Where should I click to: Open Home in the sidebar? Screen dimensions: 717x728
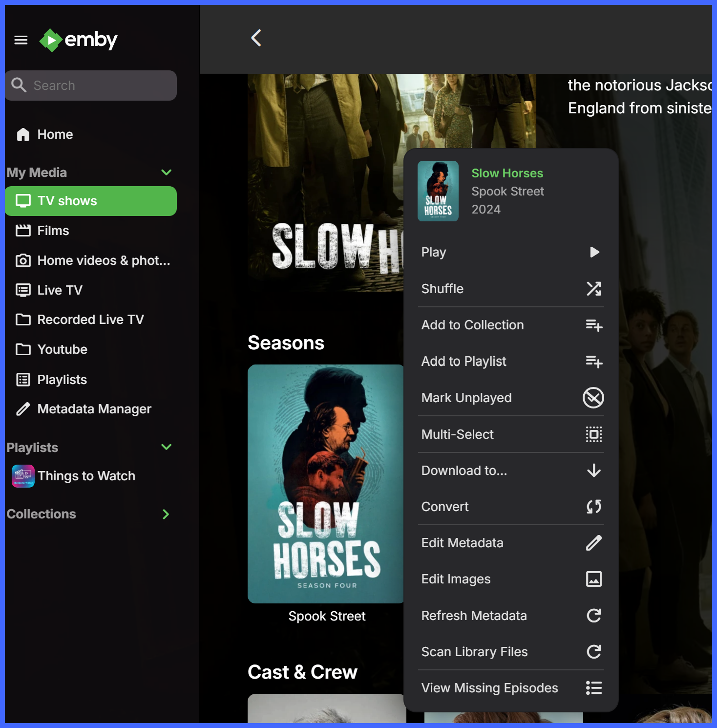91,134
